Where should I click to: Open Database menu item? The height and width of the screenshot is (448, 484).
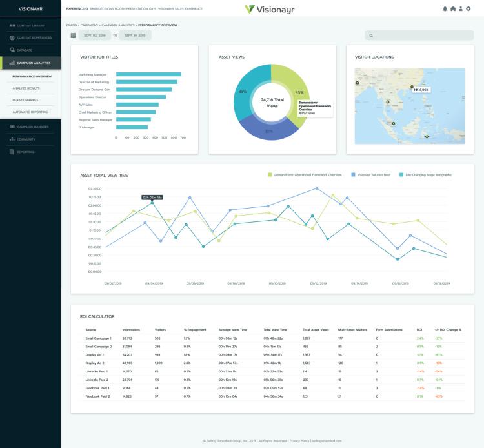[25, 50]
